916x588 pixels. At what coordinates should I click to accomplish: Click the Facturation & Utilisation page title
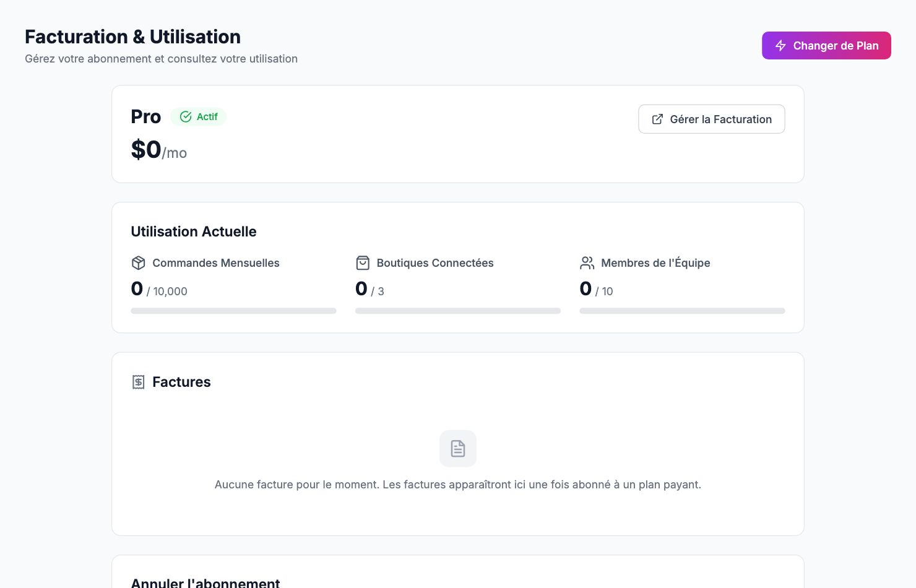click(x=132, y=37)
